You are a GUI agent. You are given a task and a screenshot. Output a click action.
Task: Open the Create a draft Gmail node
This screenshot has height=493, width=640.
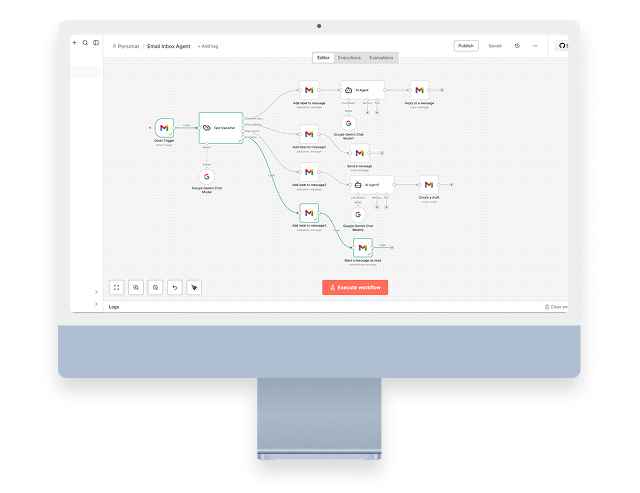[x=428, y=185]
